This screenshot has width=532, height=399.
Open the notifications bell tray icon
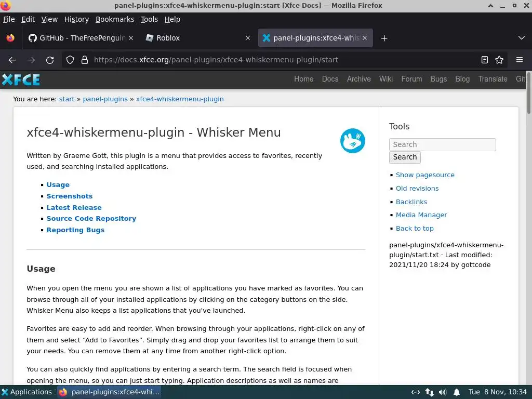coord(457,392)
